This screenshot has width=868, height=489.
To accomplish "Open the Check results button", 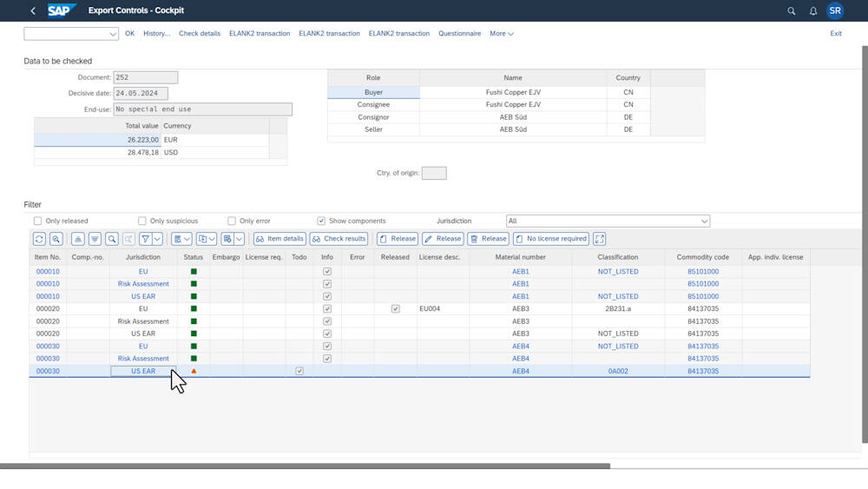I will click(x=339, y=239).
